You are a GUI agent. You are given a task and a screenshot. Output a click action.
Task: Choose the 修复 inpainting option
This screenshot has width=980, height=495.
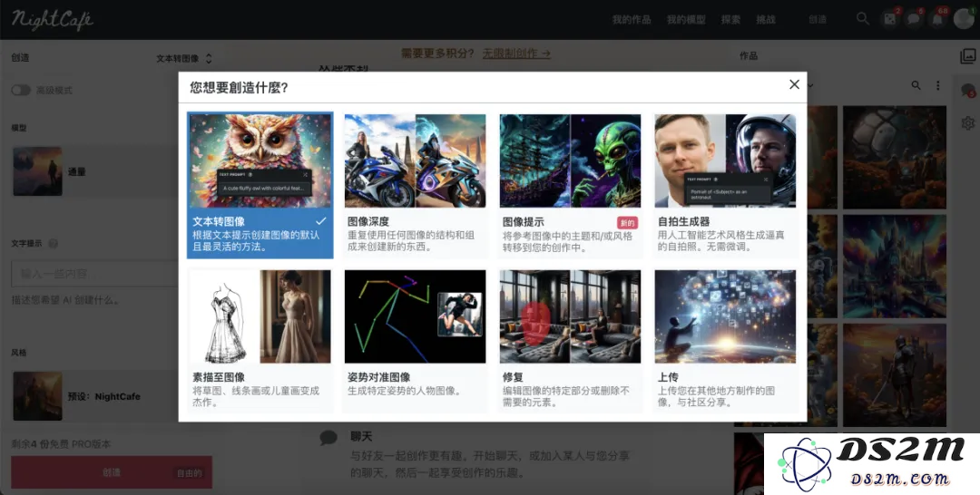570,340
